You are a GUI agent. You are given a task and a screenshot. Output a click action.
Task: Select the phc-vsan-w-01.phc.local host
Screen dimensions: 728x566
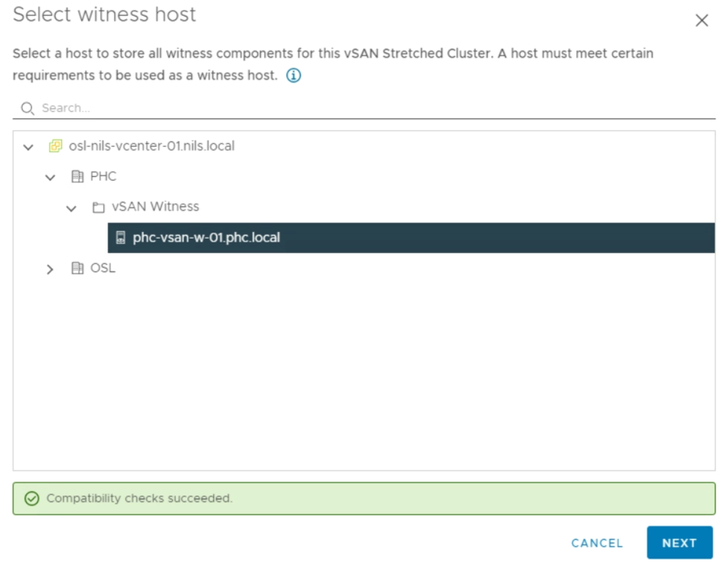point(206,237)
